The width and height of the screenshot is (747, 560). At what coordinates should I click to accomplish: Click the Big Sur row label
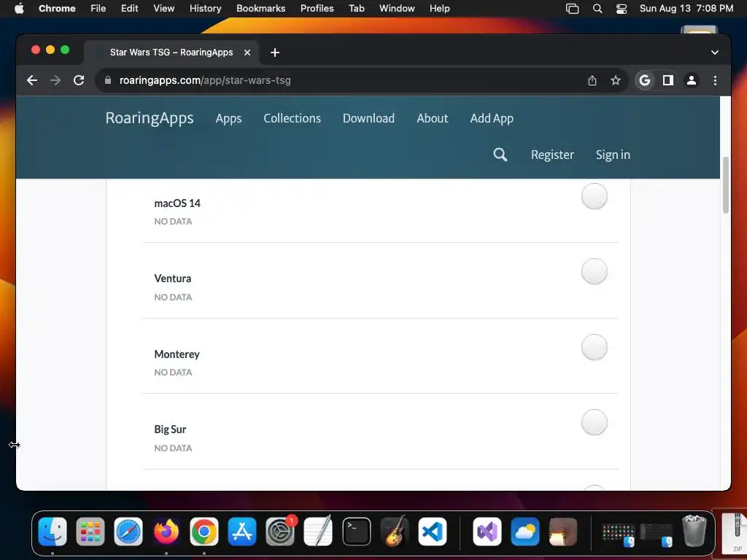170,429
